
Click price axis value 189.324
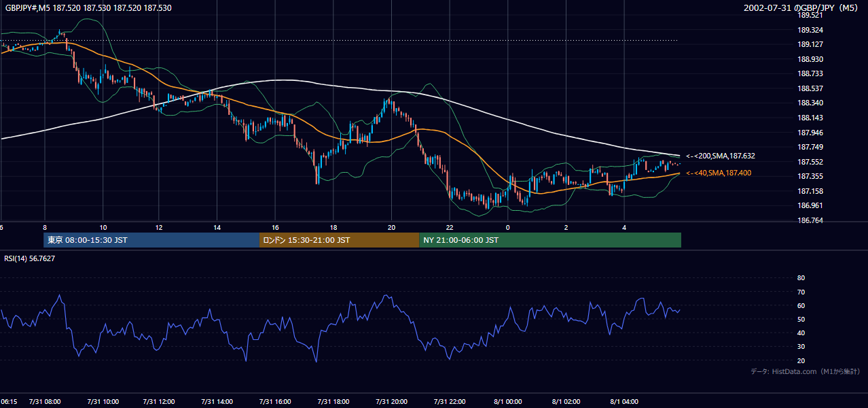click(810, 31)
